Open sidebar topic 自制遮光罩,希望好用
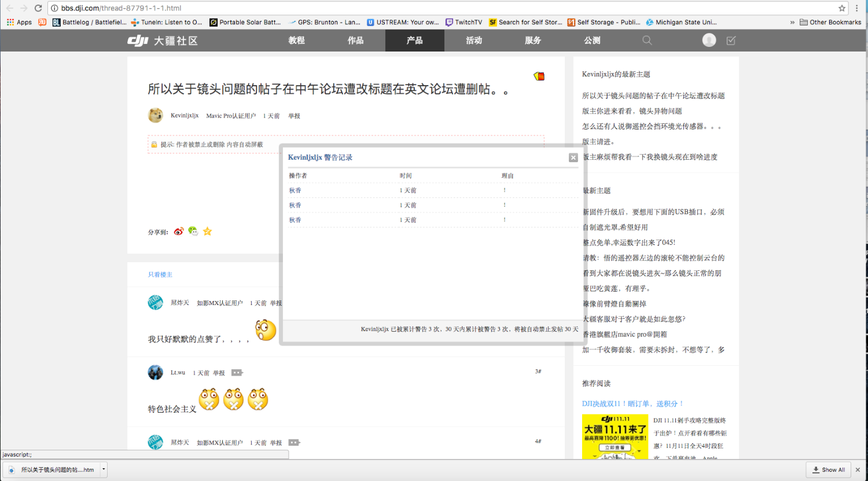This screenshot has height=481, width=868. click(x=615, y=227)
